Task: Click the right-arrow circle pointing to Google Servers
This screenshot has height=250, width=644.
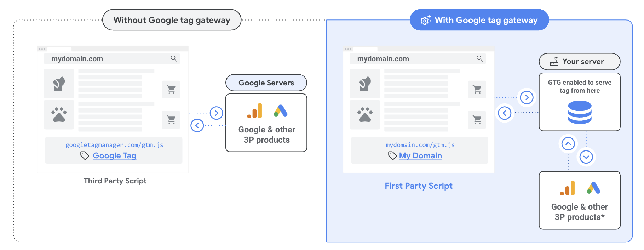Action: (216, 113)
